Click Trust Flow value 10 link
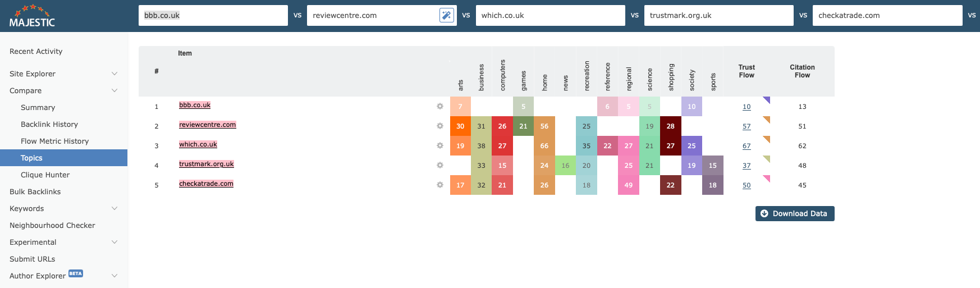This screenshot has width=980, height=288. (x=747, y=107)
